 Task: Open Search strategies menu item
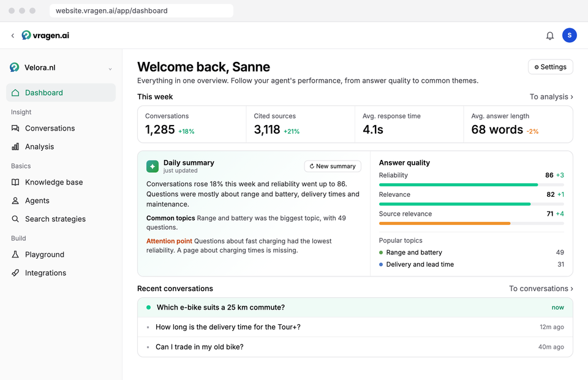[x=61, y=219]
